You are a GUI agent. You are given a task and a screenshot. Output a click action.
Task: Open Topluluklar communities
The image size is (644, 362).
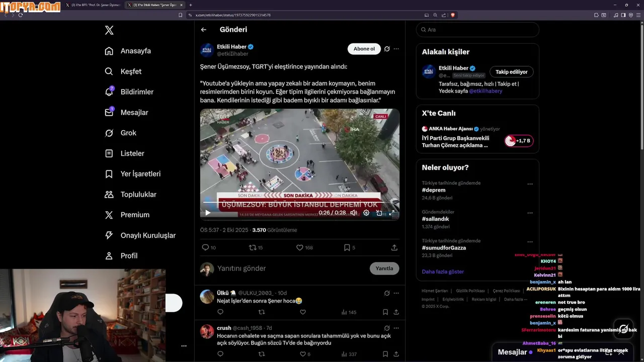point(130,195)
